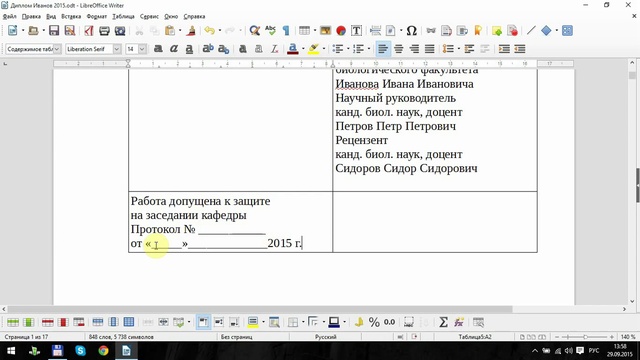Click the Open file folder icon
The width and height of the screenshot is (640, 360).
click(x=33, y=31)
